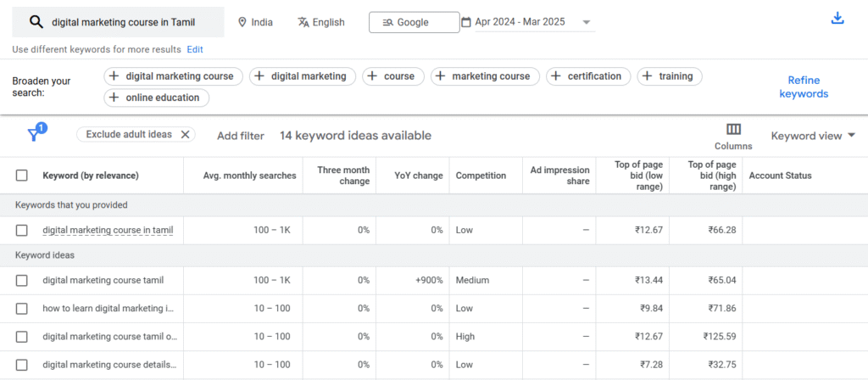Sort by Three month change column
Image resolution: width=868 pixels, height=380 pixels.
pyautogui.click(x=343, y=176)
